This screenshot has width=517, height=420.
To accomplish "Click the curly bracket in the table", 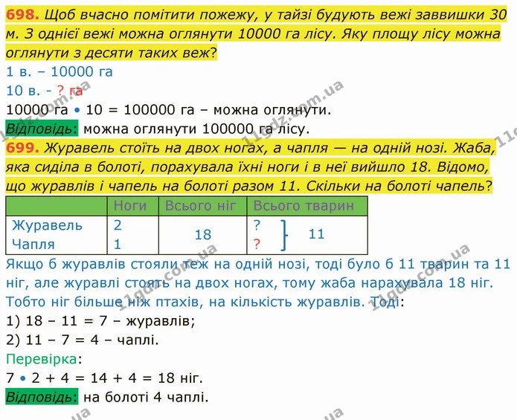I will click(284, 235).
